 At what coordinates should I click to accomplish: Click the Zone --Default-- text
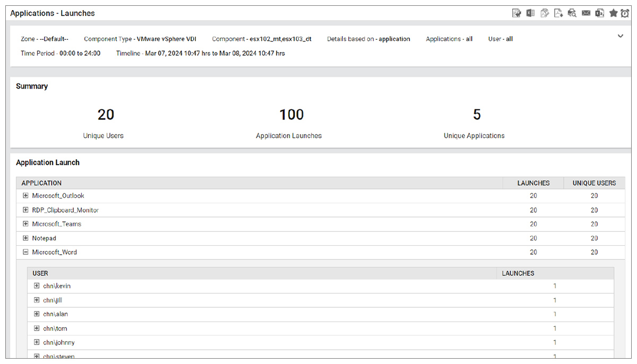click(45, 39)
